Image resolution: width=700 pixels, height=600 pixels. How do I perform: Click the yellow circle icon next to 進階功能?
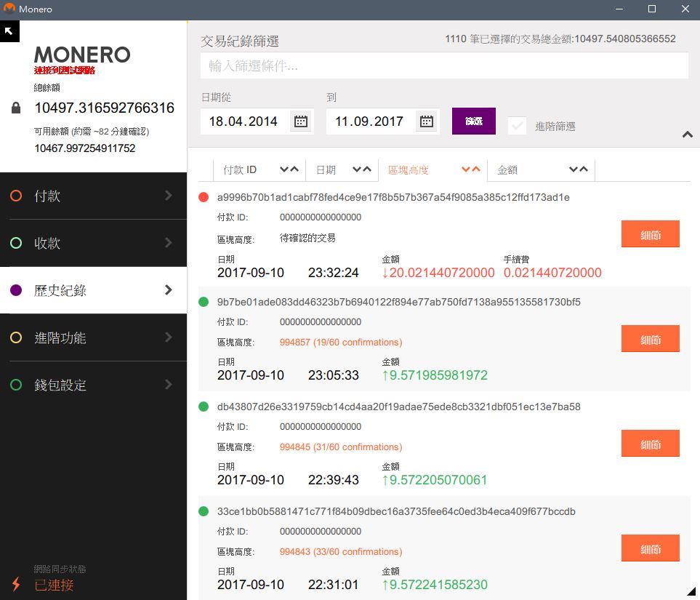[x=16, y=337]
